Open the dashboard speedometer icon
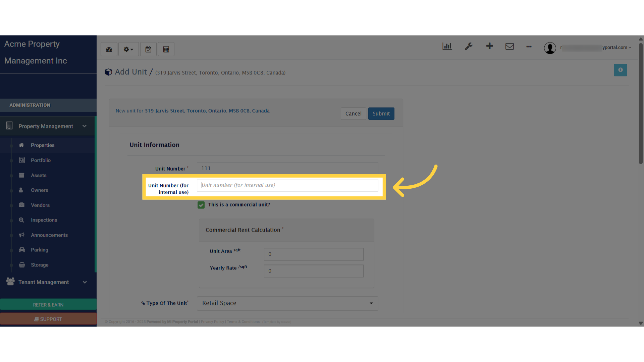 click(x=109, y=49)
